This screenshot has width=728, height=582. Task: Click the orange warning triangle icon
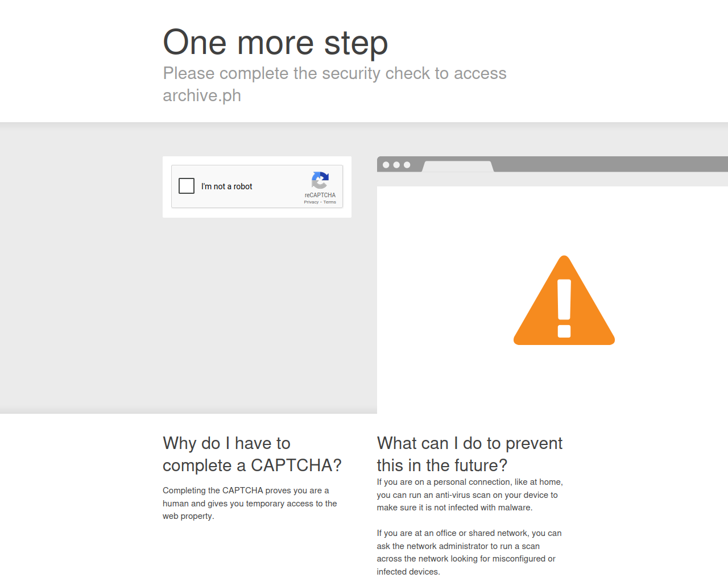click(564, 300)
